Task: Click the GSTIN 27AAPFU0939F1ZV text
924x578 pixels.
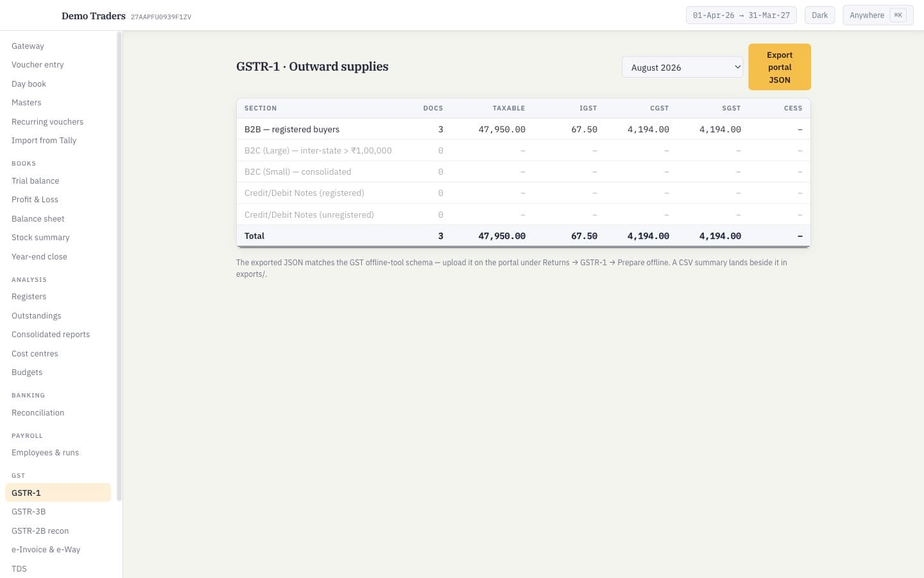Action: click(161, 17)
